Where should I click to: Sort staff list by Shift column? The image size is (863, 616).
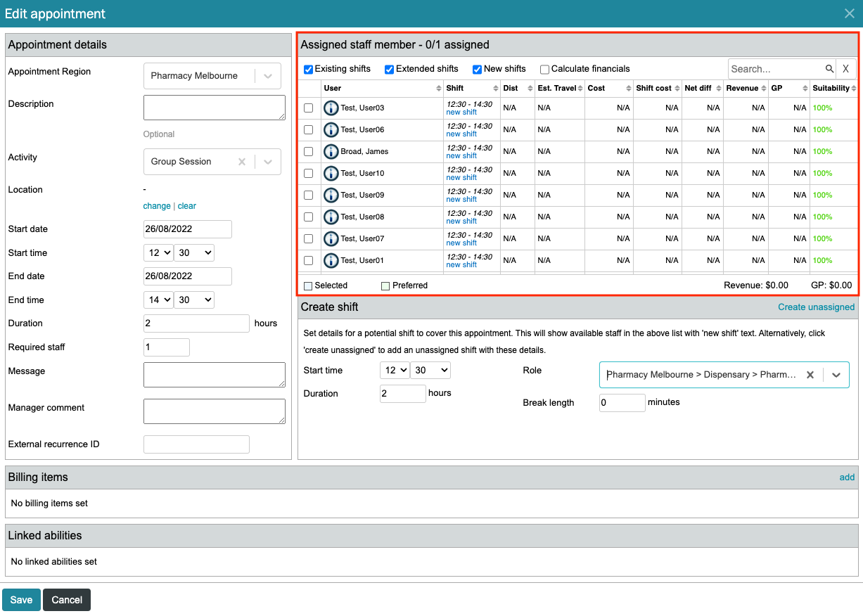(x=471, y=89)
